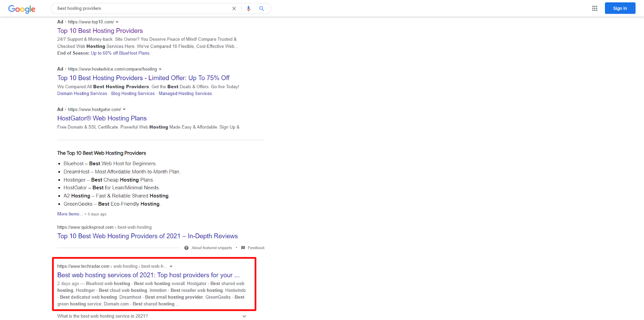Open dropdown arrow next to hostgator.com ad URL
The height and width of the screenshot is (320, 644).
[124, 109]
